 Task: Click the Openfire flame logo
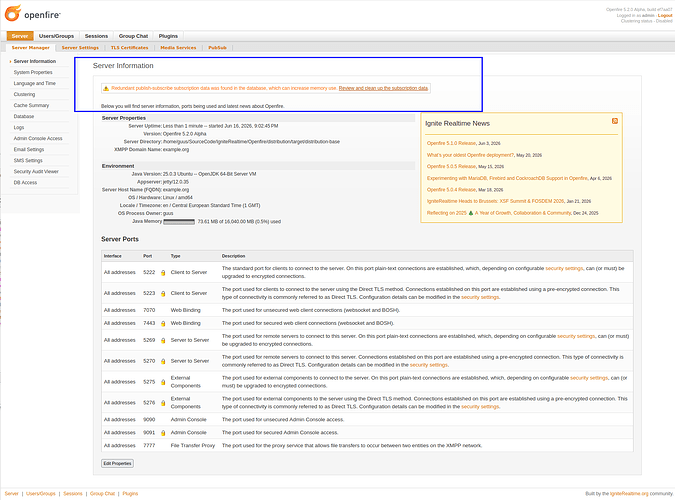click(x=12, y=13)
